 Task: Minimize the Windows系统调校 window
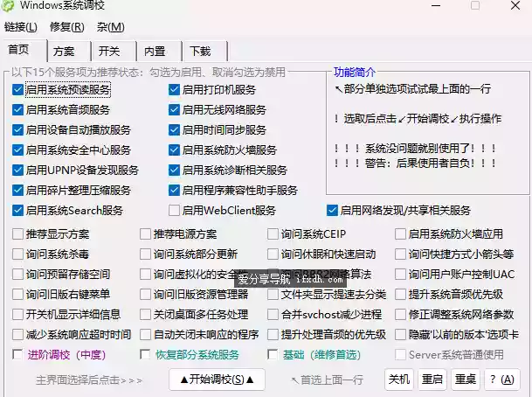coord(436,6)
